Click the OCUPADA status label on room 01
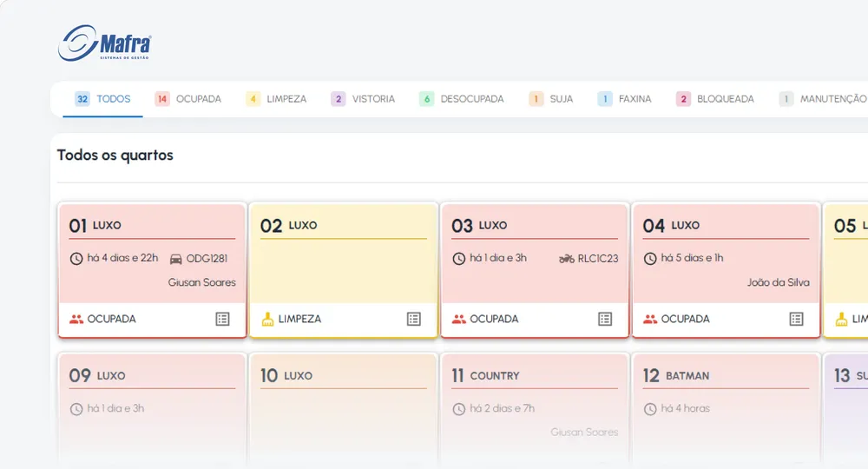The height and width of the screenshot is (469, 868). pyautogui.click(x=111, y=319)
